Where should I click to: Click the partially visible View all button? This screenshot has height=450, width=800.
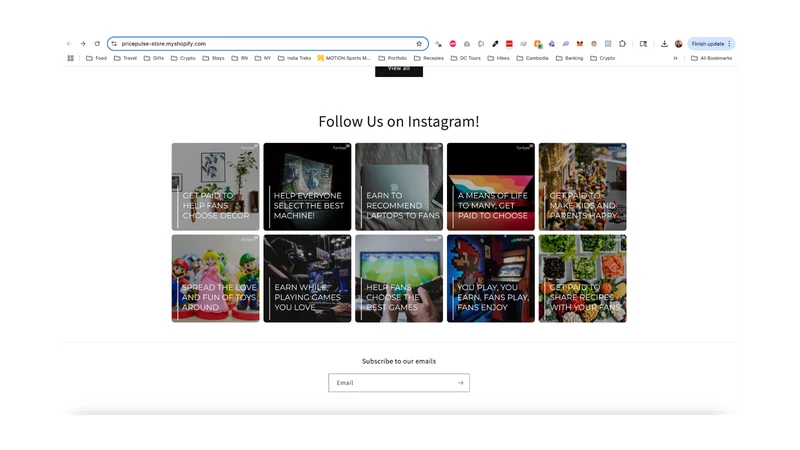(x=399, y=71)
